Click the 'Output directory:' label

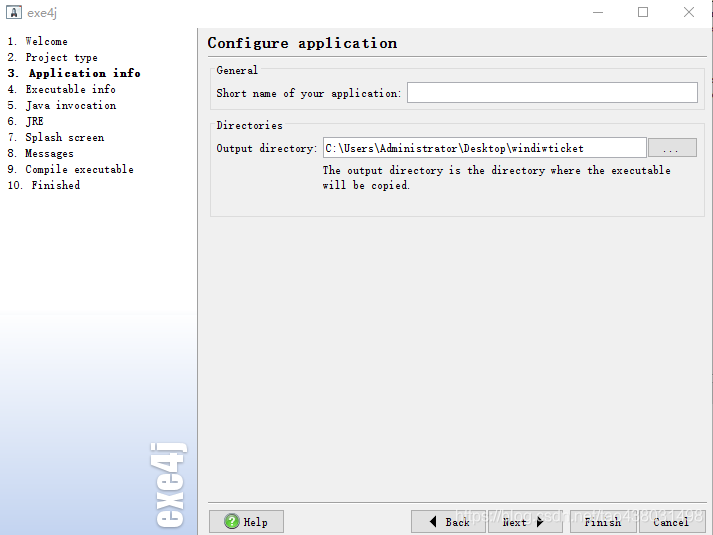tap(266, 148)
